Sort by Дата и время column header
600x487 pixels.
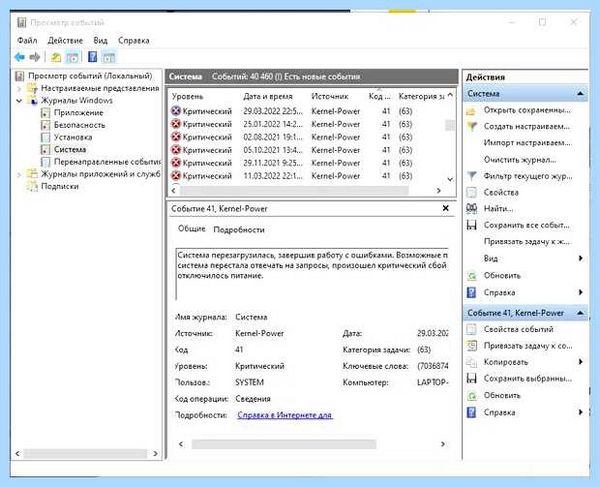click(x=267, y=96)
